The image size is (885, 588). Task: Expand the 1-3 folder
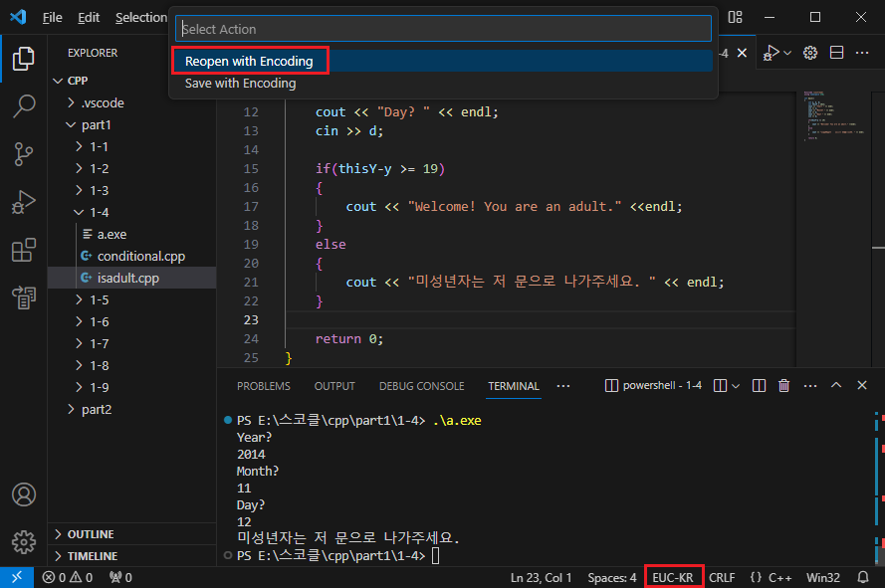[x=132, y=190]
